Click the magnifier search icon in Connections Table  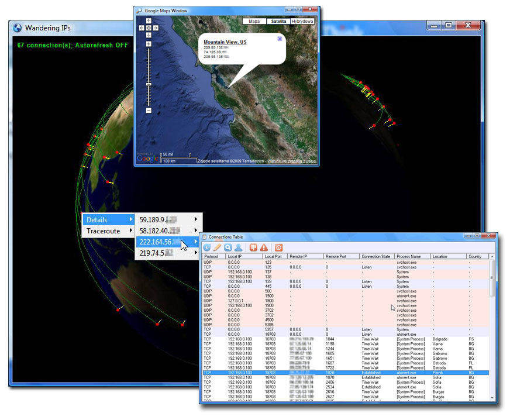228,247
